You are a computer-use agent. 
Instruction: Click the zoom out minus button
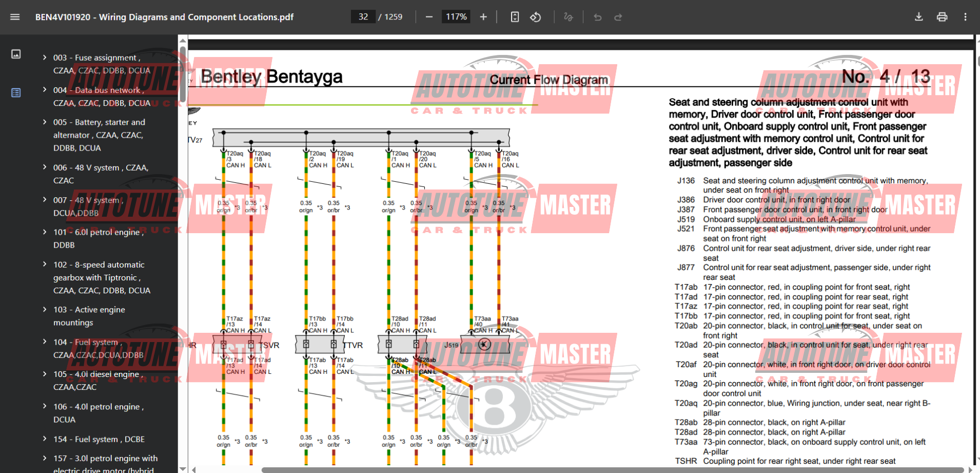[x=429, y=17]
